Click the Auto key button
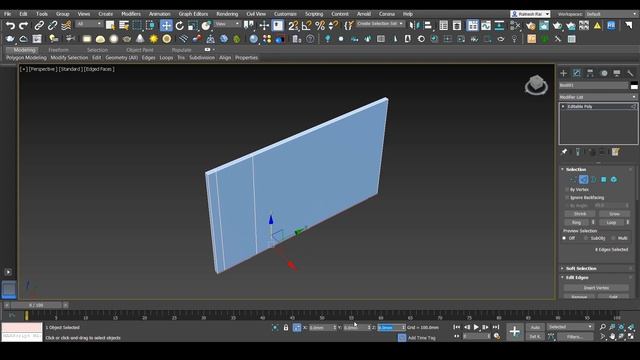The height and width of the screenshot is (360, 640). click(x=535, y=327)
